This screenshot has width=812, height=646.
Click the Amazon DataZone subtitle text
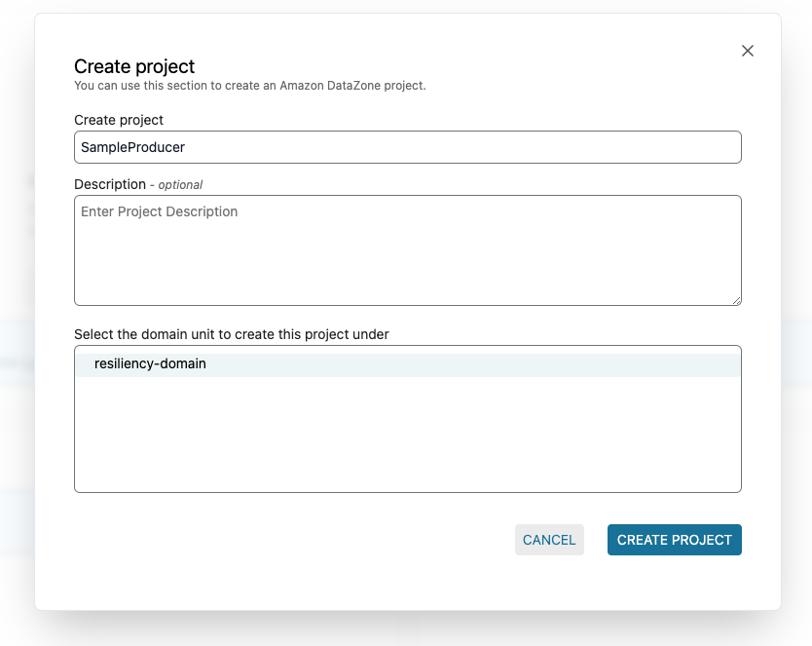click(x=249, y=86)
